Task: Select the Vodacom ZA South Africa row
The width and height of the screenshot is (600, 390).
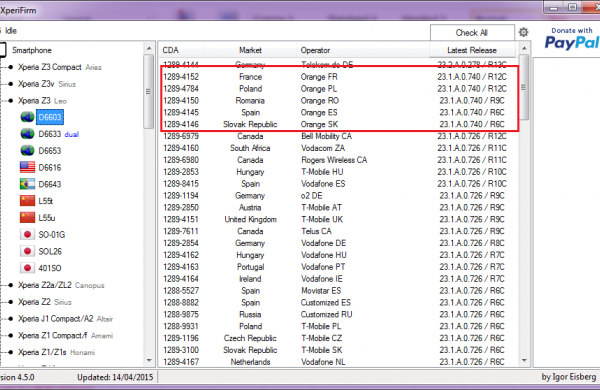Action: [339, 148]
